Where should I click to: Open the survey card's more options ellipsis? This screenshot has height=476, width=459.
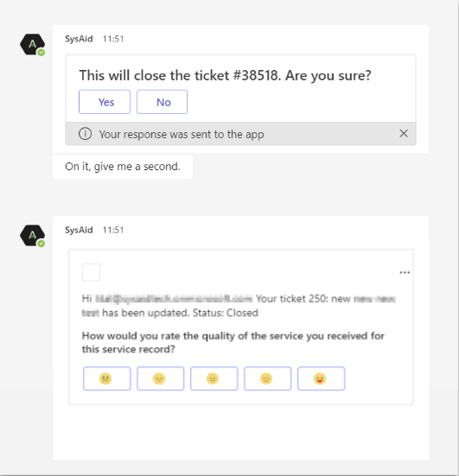[x=405, y=272]
